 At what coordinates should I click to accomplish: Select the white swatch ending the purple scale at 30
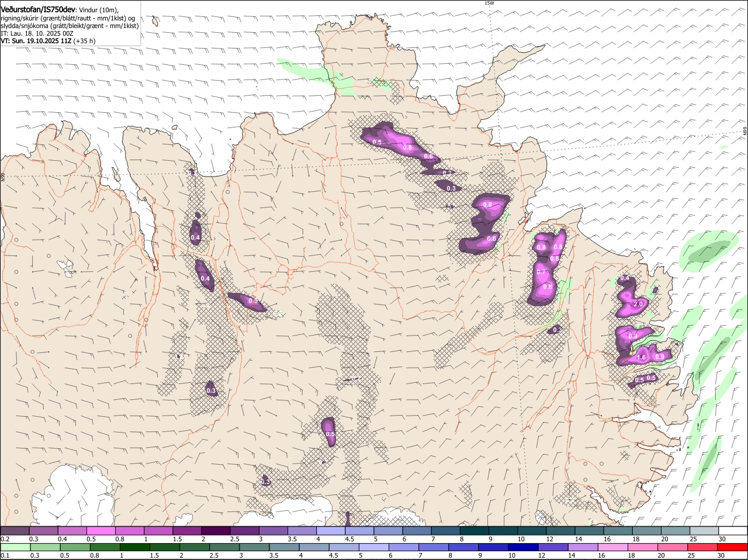(x=733, y=531)
